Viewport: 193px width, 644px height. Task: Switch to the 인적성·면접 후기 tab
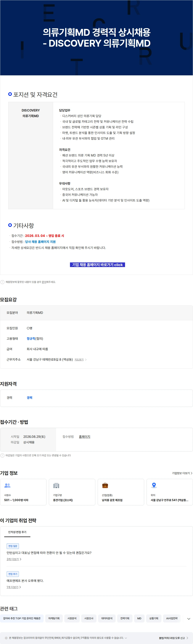pyautogui.click(x=17, y=532)
